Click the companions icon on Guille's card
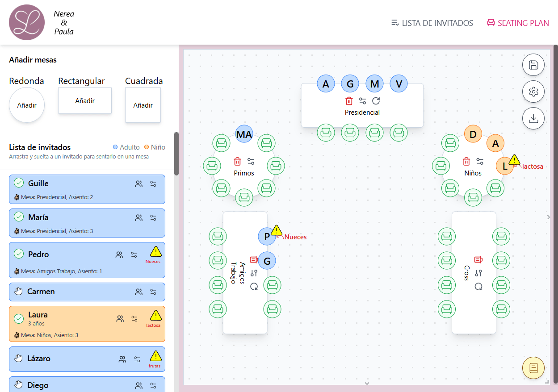This screenshot has height=392, width=558. point(138,183)
